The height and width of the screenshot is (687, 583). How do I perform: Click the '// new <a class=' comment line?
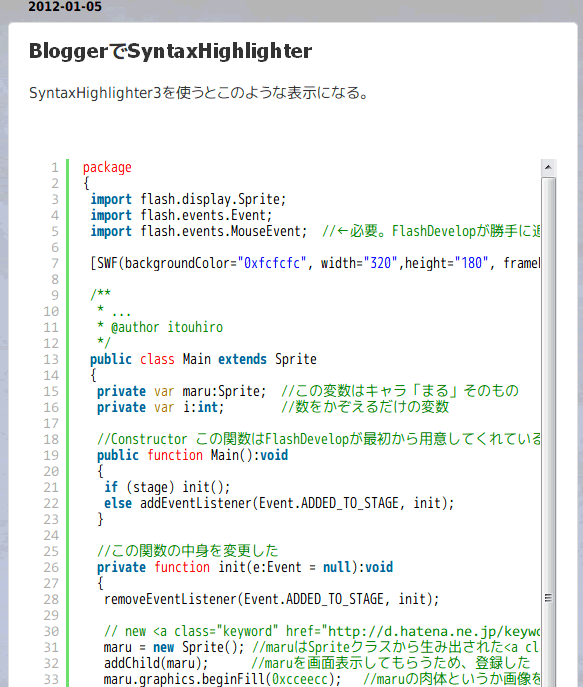click(x=322, y=631)
